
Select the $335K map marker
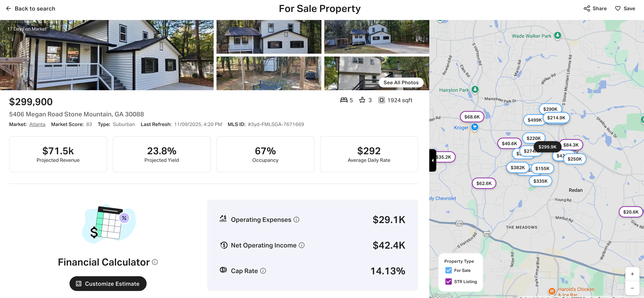[540, 181]
